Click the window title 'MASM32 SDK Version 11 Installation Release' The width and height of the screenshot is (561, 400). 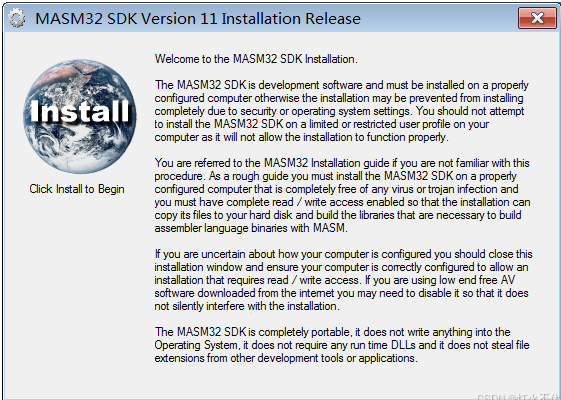tap(198, 19)
